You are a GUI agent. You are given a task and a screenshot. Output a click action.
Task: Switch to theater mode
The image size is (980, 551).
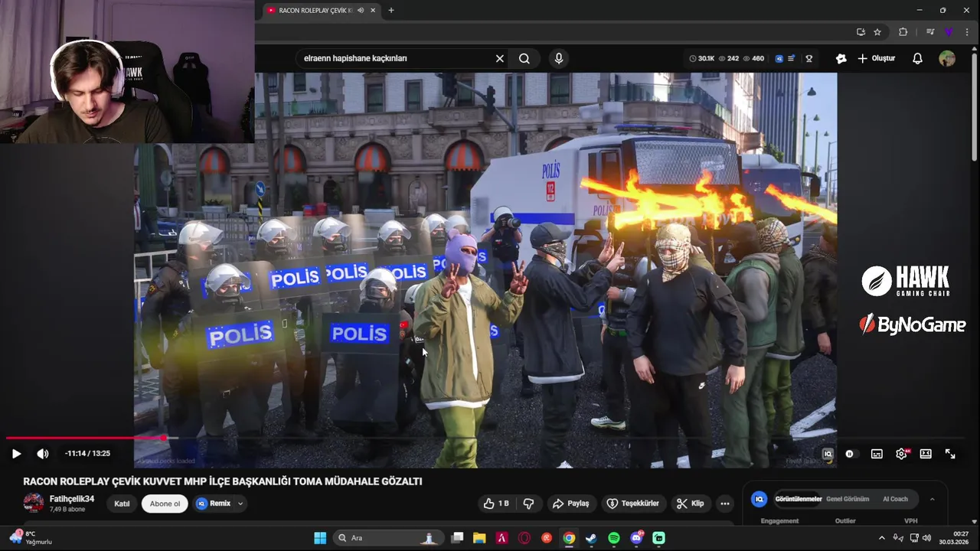926,454
